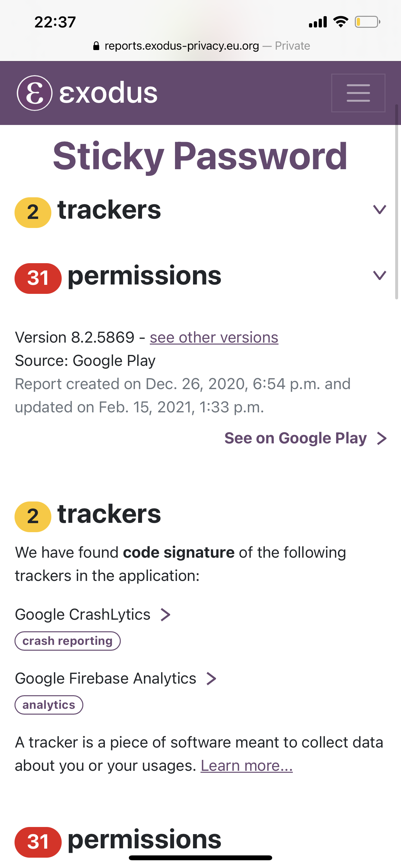This screenshot has width=401, height=868.
Task: Tap the lock icon in address bar
Action: [96, 46]
